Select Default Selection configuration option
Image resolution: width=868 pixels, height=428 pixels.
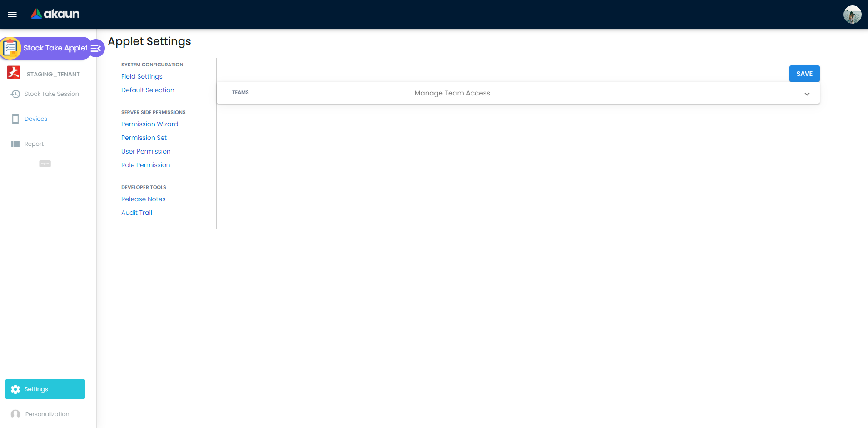coord(148,90)
